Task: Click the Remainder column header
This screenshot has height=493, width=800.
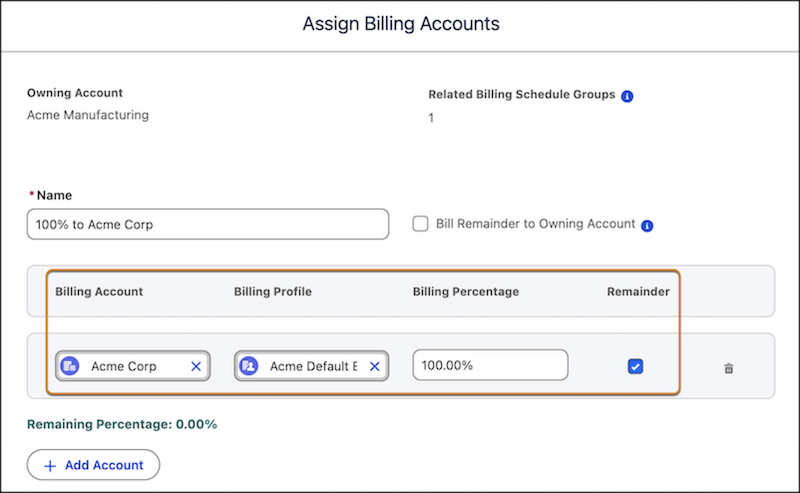Action: pyautogui.click(x=638, y=291)
